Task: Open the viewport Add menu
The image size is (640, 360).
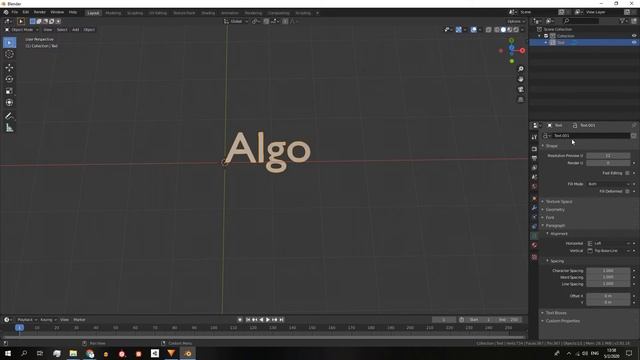Action: point(76,30)
